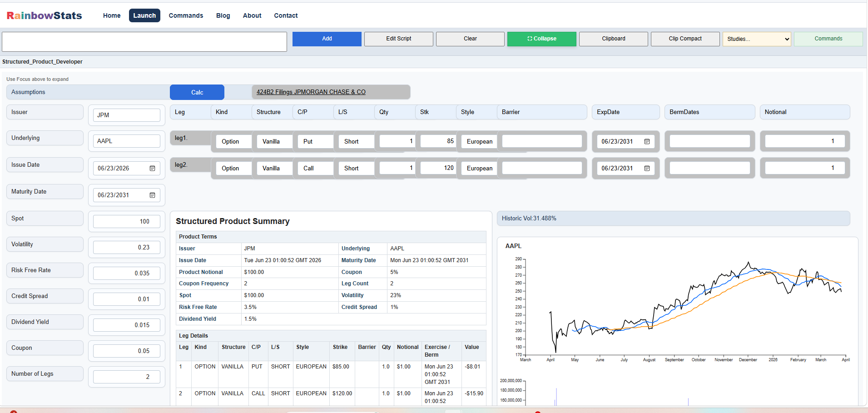Edit leg1 Notional field
Image resolution: width=868 pixels, height=413 pixels.
[804, 141]
